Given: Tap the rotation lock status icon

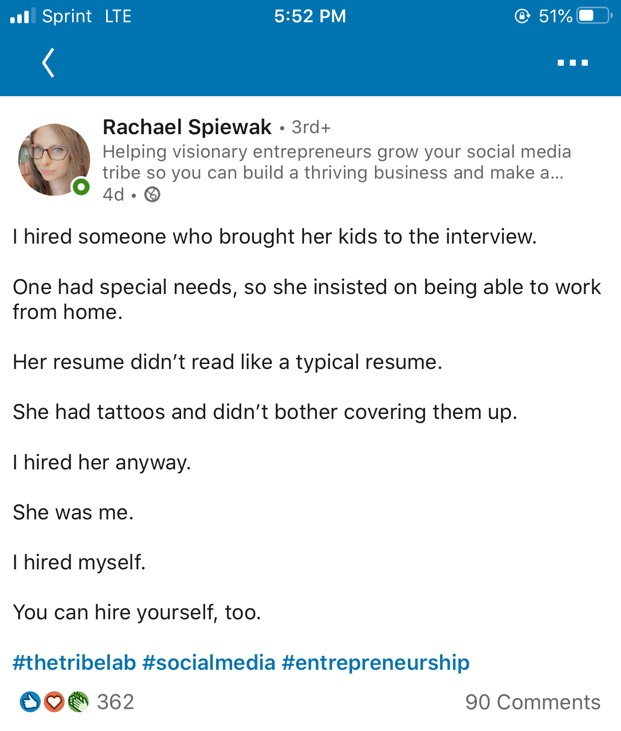Looking at the screenshot, I should click(522, 16).
